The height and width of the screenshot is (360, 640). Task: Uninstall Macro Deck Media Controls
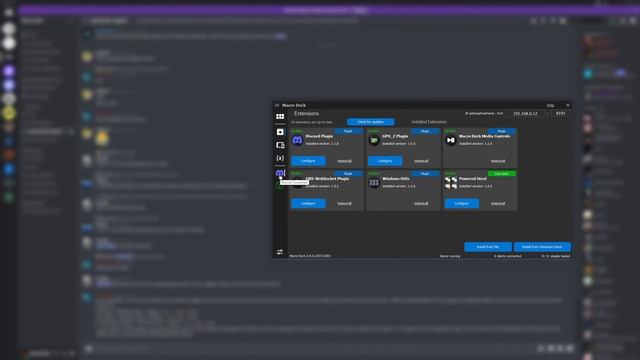(x=498, y=161)
